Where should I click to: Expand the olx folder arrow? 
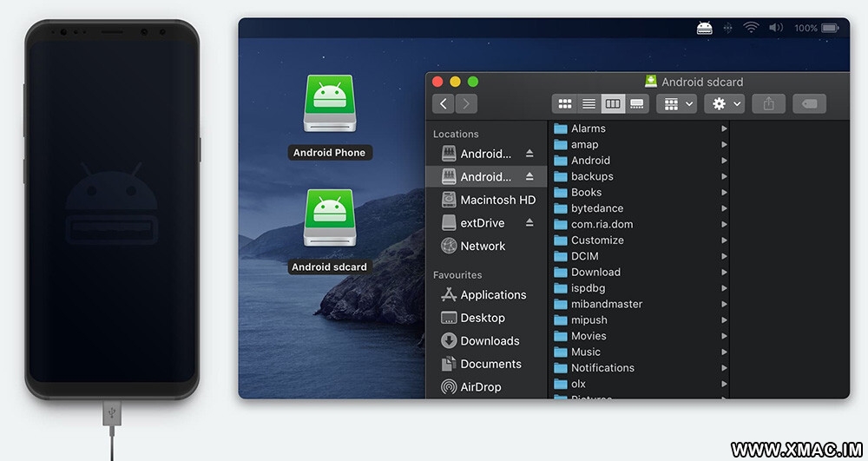724,384
